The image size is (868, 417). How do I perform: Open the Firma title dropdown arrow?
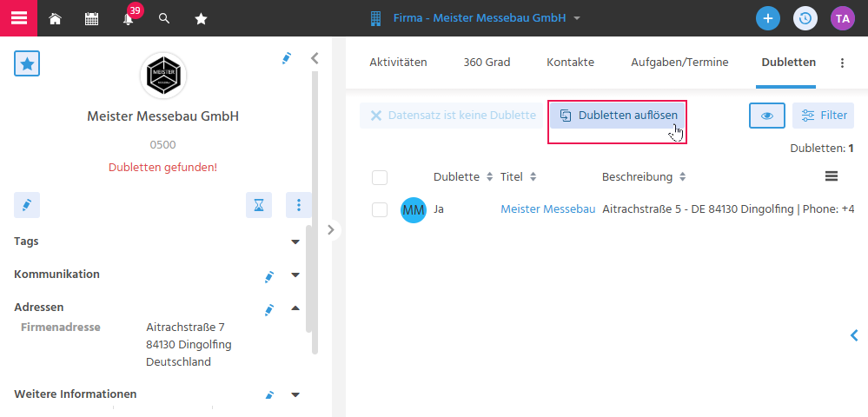[577, 18]
